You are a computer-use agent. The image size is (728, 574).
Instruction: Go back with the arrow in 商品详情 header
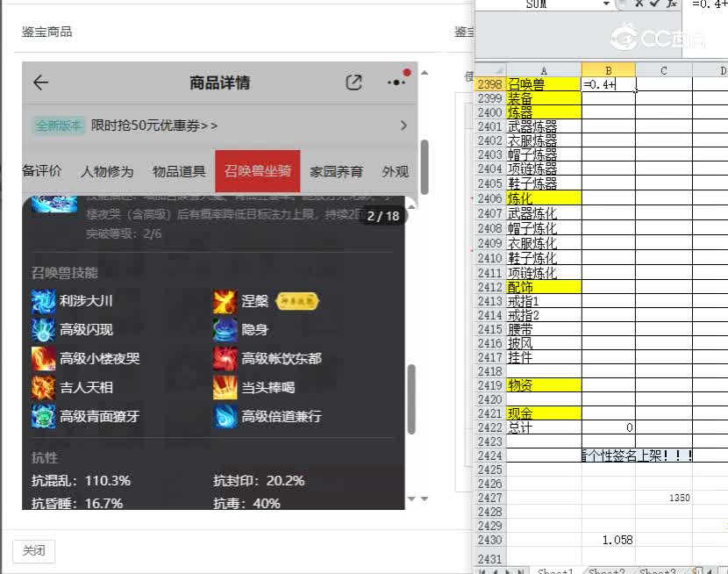coord(41,83)
